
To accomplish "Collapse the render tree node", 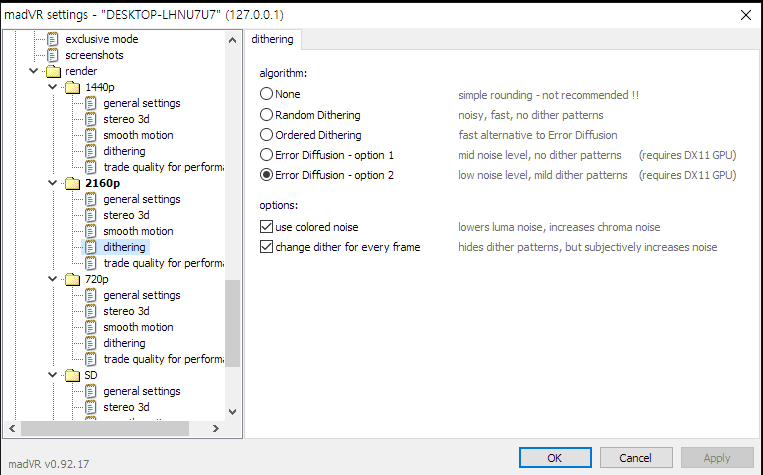I will [x=33, y=71].
